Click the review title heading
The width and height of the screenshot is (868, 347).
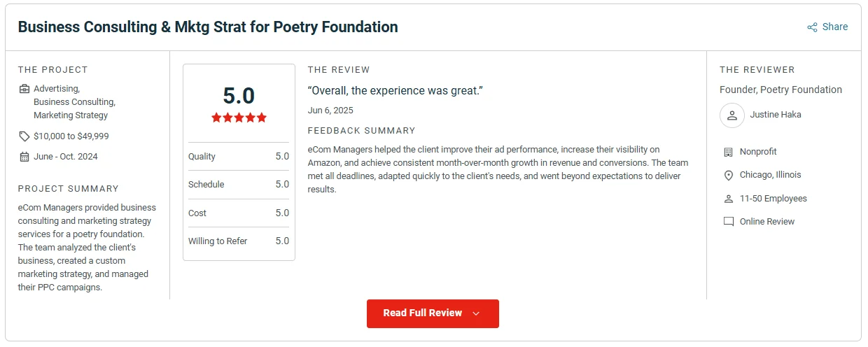(208, 27)
